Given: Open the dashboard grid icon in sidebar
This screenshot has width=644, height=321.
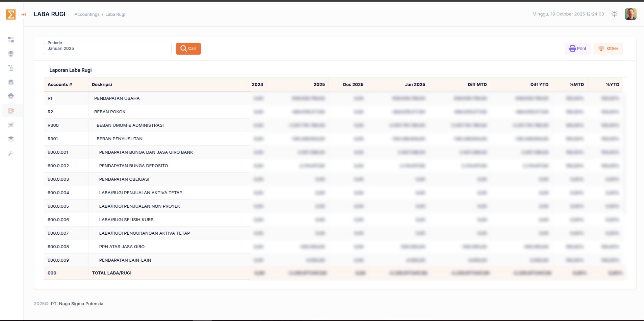Looking at the screenshot, I should click(x=11, y=40).
